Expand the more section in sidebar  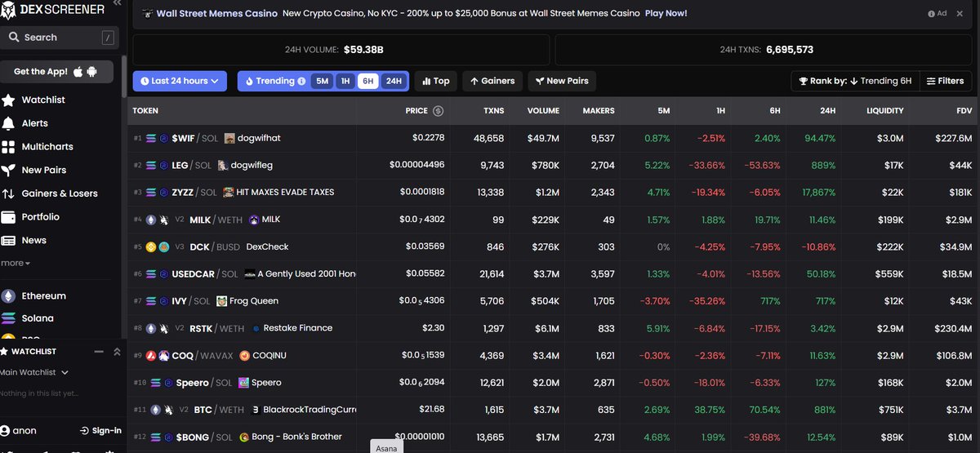click(x=16, y=263)
